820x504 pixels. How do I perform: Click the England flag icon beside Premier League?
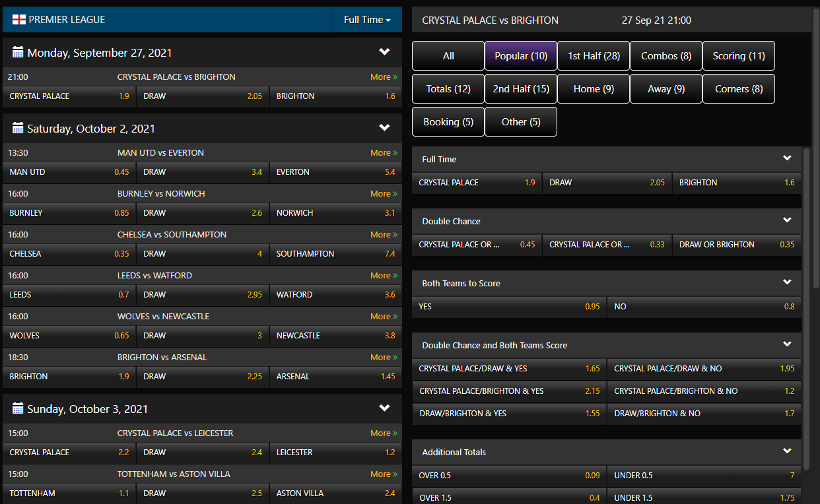(x=19, y=20)
